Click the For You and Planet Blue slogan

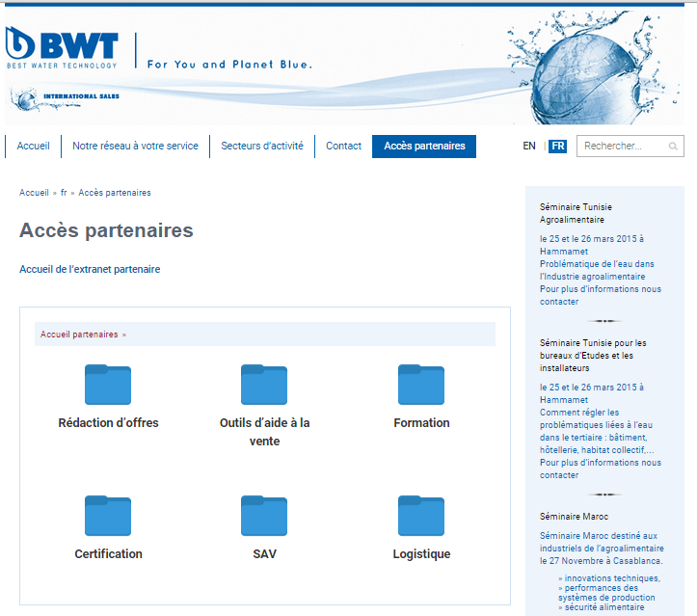229,65
